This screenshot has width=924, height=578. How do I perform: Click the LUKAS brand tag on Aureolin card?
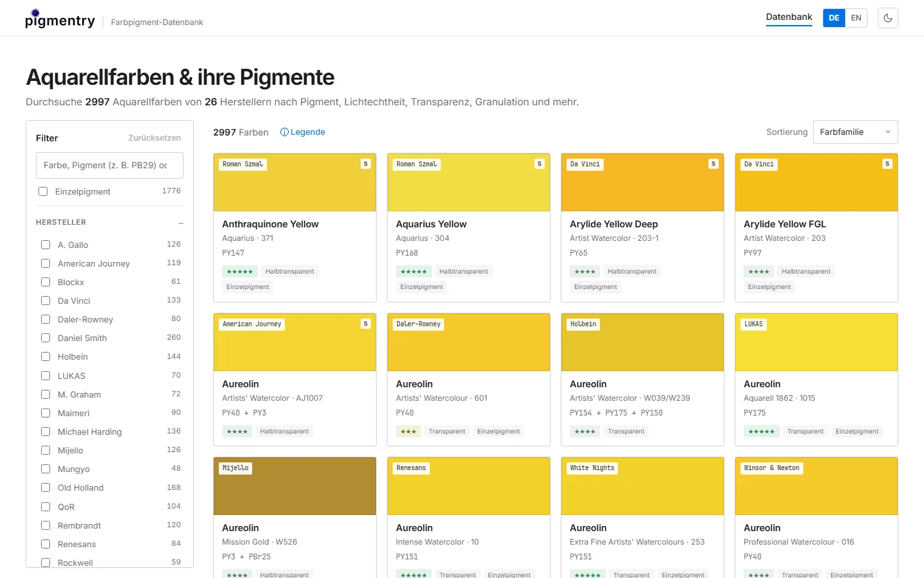point(753,324)
